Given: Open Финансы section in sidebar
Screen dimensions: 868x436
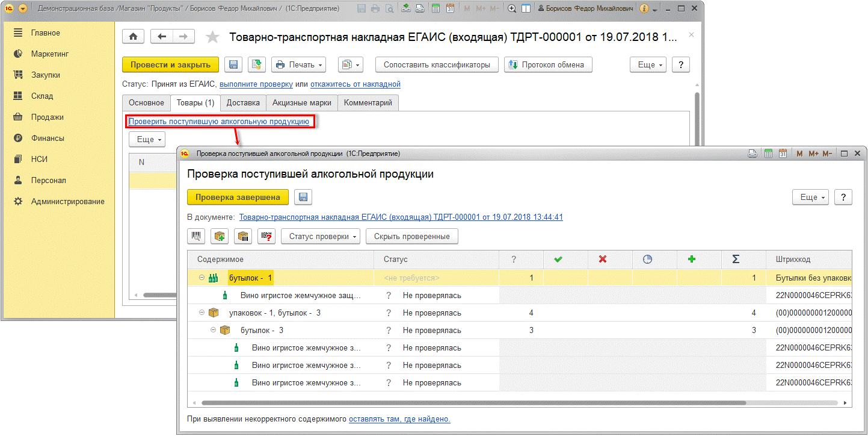Looking at the screenshot, I should (x=48, y=138).
